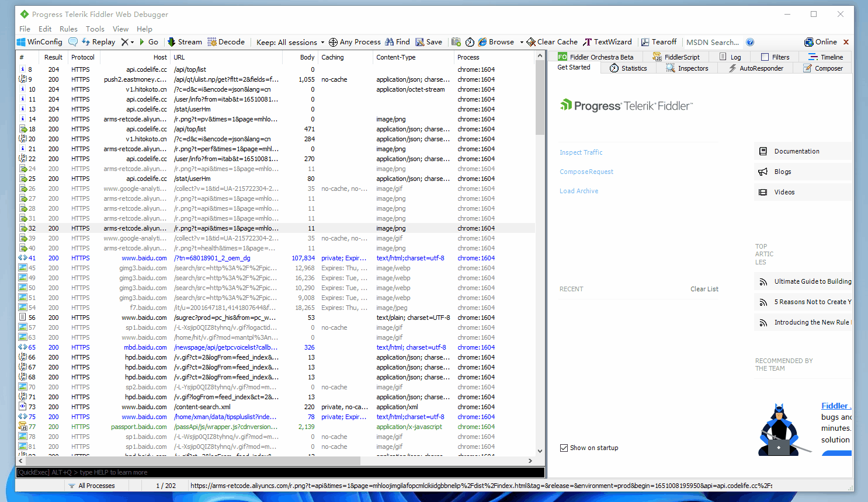Click the Load Archive link

(x=579, y=191)
